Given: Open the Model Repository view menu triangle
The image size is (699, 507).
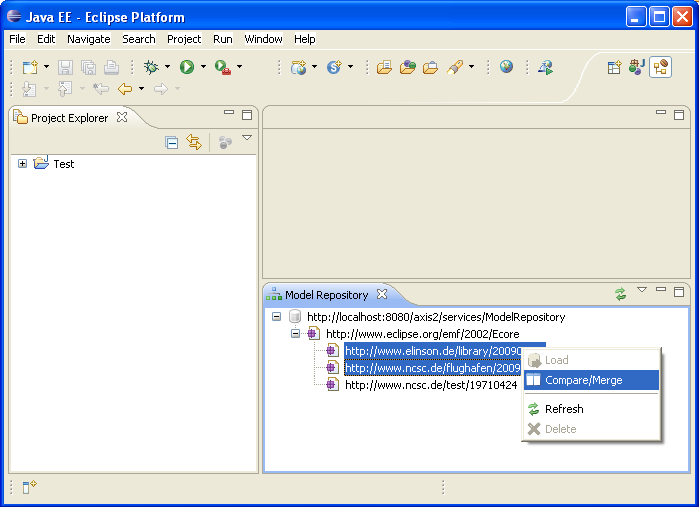Looking at the screenshot, I should click(642, 289).
